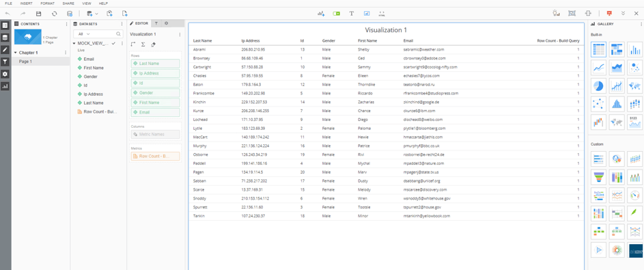Choose the Network visualization in gallery
Viewport: 644px width, 270px height.
pos(598,104)
